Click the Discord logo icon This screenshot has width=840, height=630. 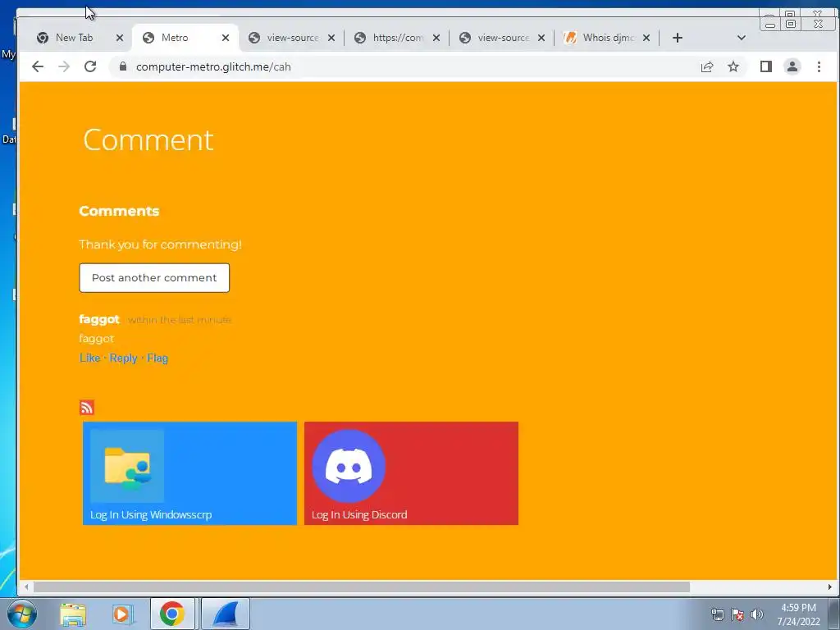pyautogui.click(x=349, y=466)
